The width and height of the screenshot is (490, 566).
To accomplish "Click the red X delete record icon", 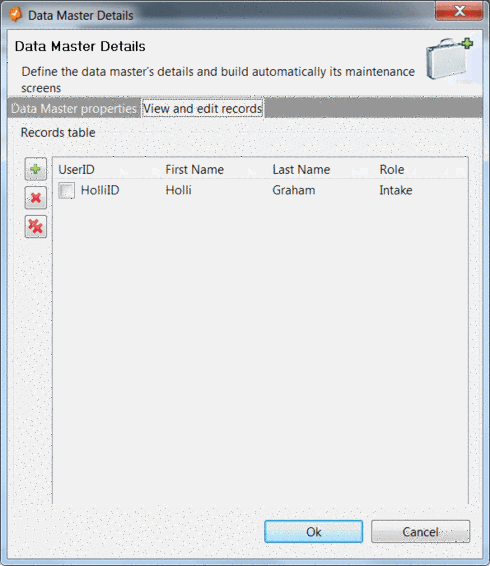I will pos(35,198).
